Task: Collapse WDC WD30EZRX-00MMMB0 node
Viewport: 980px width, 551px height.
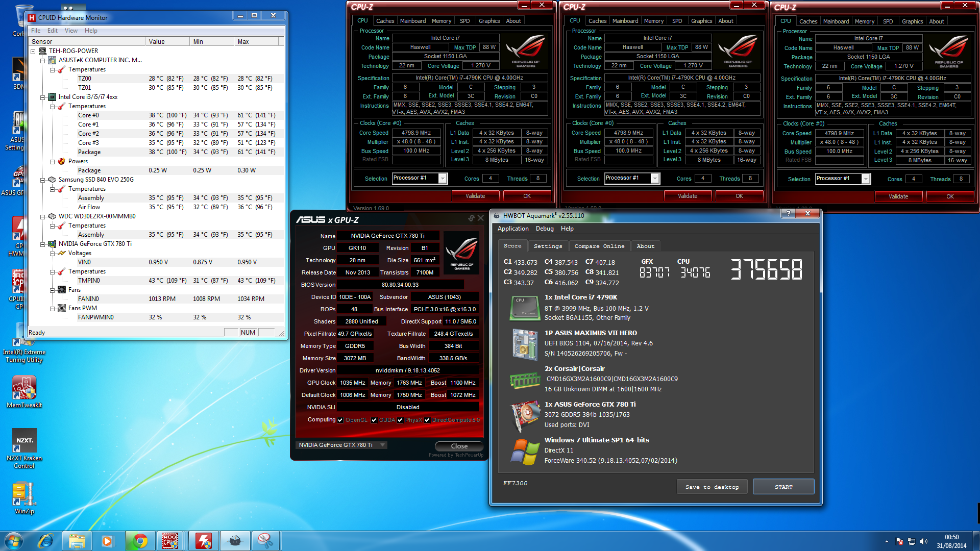Action: 43,216
